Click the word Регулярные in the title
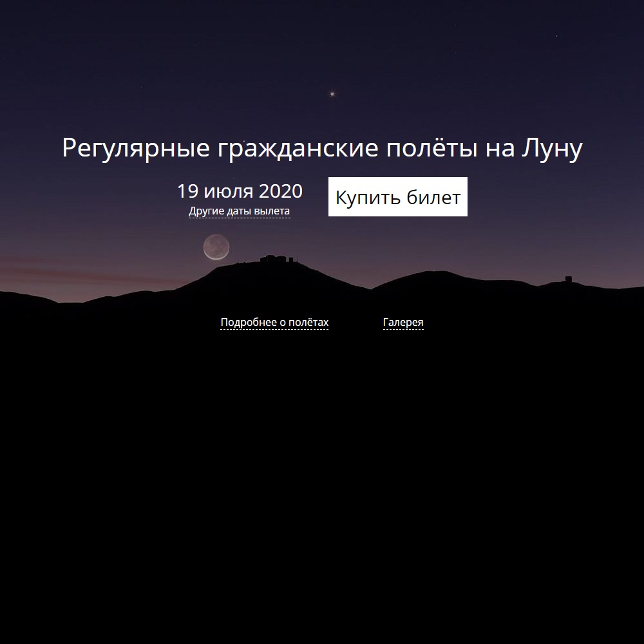Image resolution: width=644 pixels, height=644 pixels. click(136, 149)
